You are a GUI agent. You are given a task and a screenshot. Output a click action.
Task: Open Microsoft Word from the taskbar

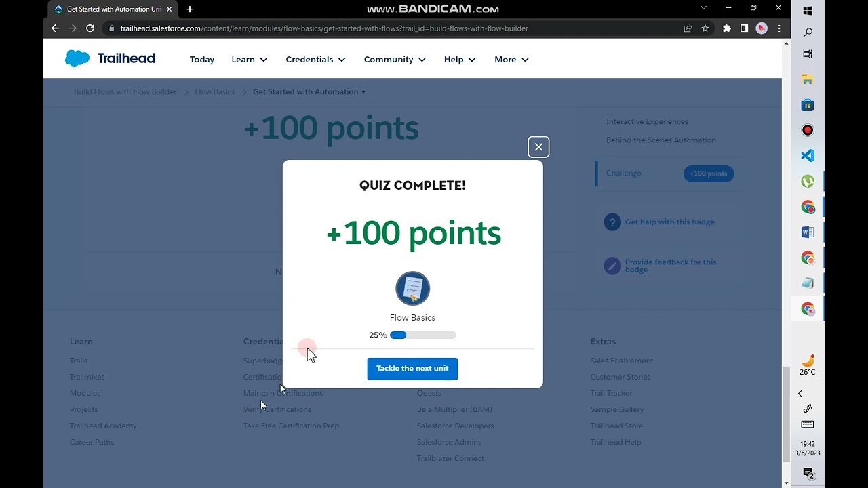[808, 232]
